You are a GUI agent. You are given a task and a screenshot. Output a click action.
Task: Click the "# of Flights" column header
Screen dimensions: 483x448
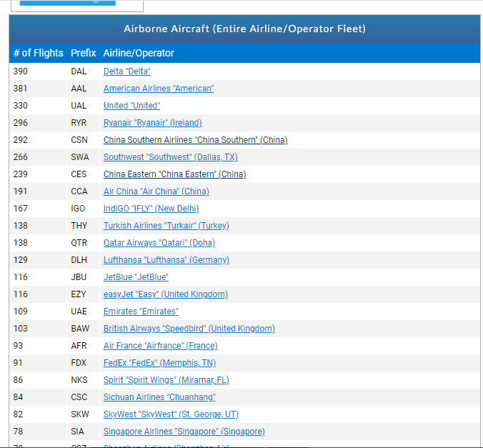[38, 53]
